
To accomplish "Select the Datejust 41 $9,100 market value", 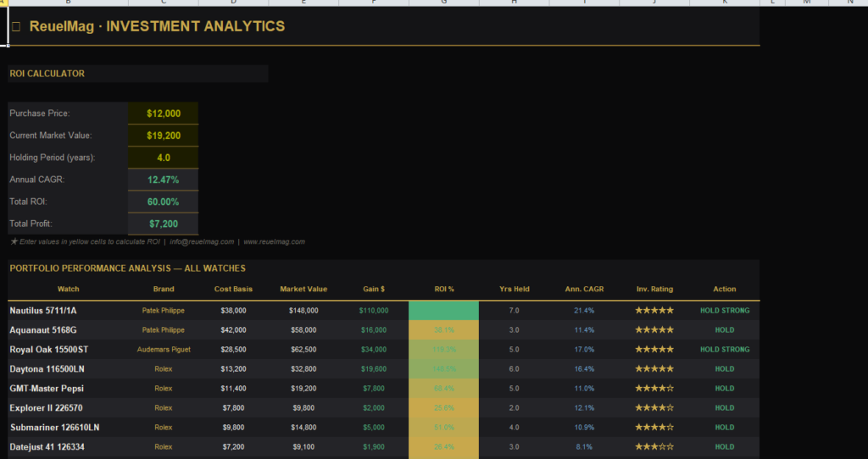I will coord(303,447).
